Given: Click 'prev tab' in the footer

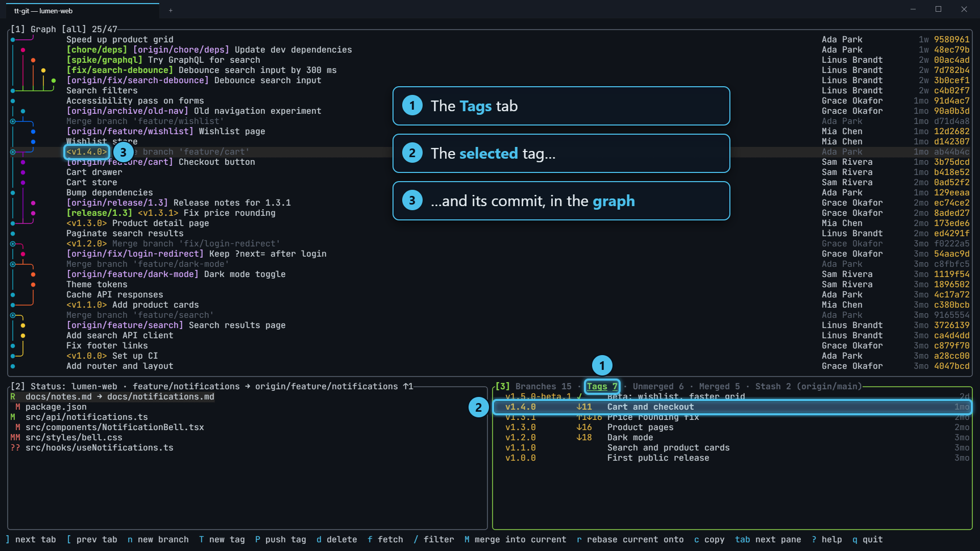Looking at the screenshot, I should click(x=91, y=540).
